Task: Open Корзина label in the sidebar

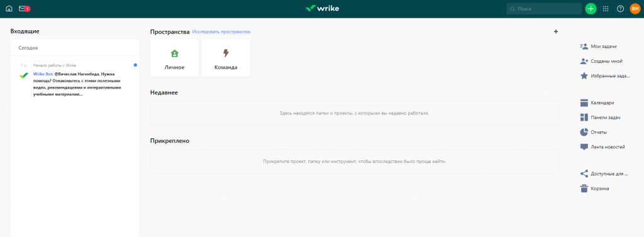Action: 599,189
